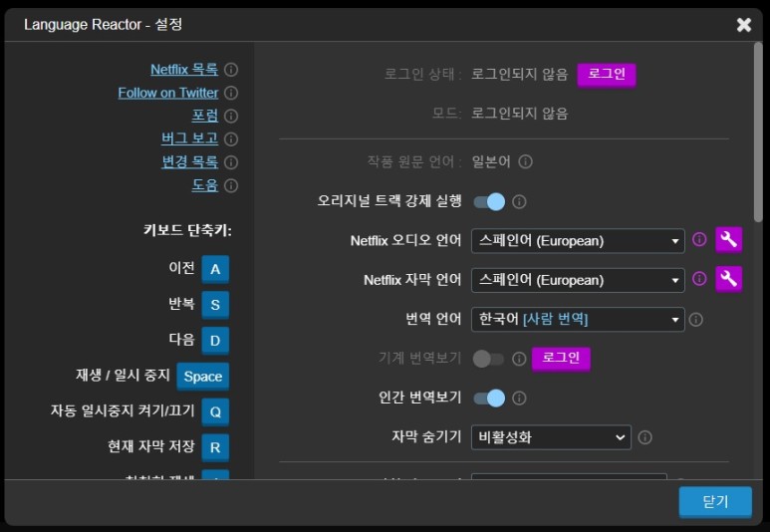Click info icon next to 변경 목록
This screenshot has height=532, width=770.
(x=231, y=162)
